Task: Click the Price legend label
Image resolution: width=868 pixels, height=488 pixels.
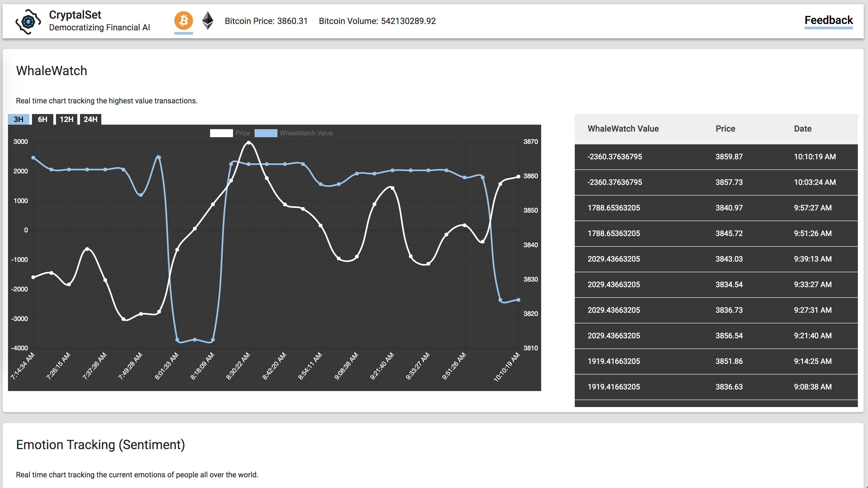Action: pos(243,133)
